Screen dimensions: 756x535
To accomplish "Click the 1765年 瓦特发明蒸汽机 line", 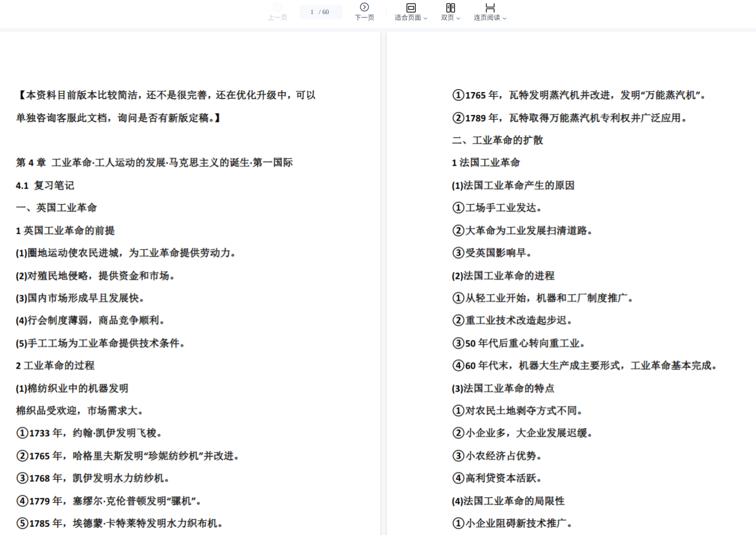I will pyautogui.click(x=580, y=95).
